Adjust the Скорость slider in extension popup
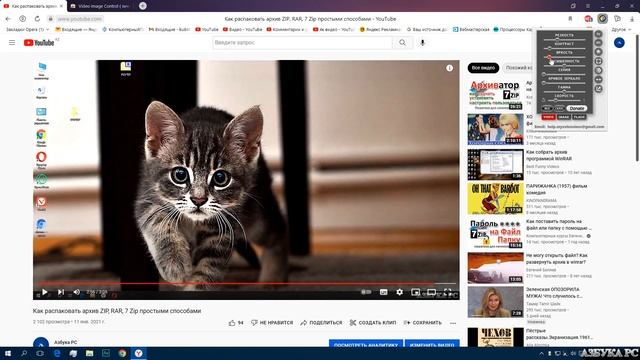Viewport: 640px width, 360px height. (x=564, y=100)
